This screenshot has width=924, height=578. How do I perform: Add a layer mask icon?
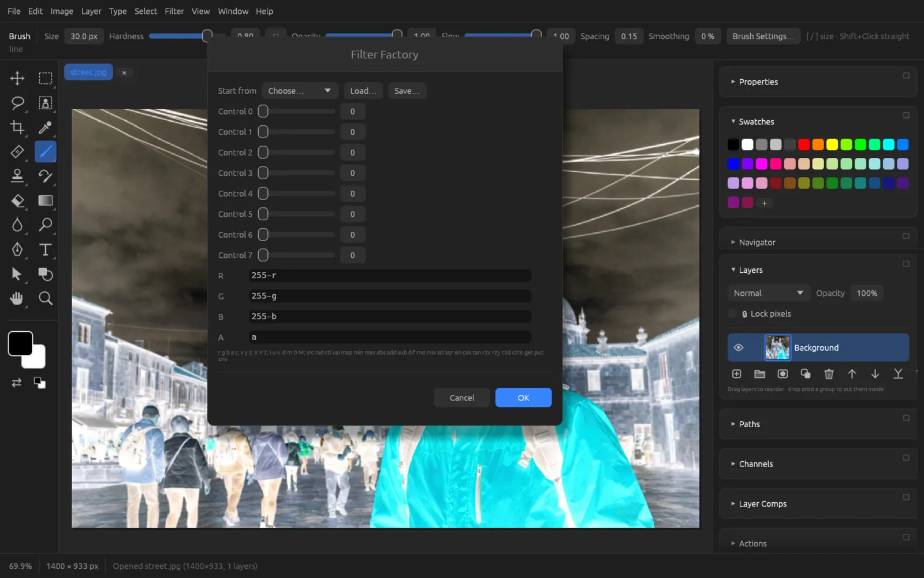tap(783, 374)
